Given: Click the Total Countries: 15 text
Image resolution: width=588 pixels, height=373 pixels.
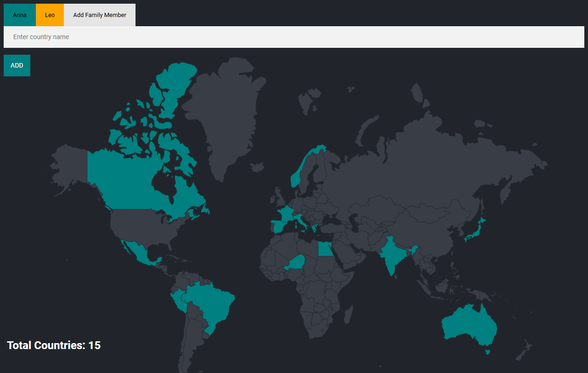Looking at the screenshot, I should pyautogui.click(x=54, y=345).
